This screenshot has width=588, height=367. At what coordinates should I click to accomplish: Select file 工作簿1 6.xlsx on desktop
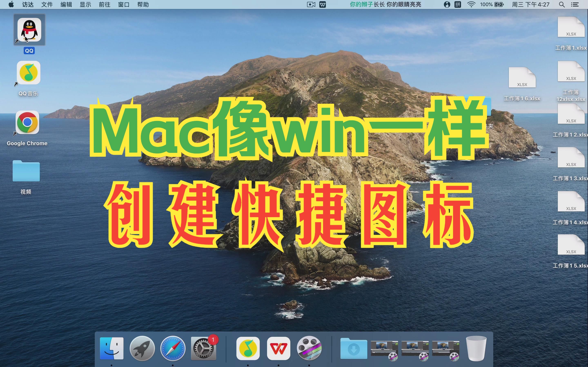(x=522, y=78)
